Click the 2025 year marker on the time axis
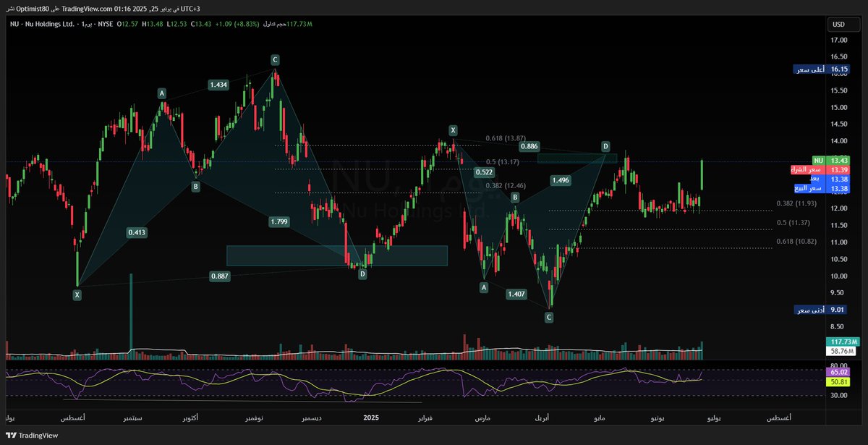868x445 pixels. 371,418
